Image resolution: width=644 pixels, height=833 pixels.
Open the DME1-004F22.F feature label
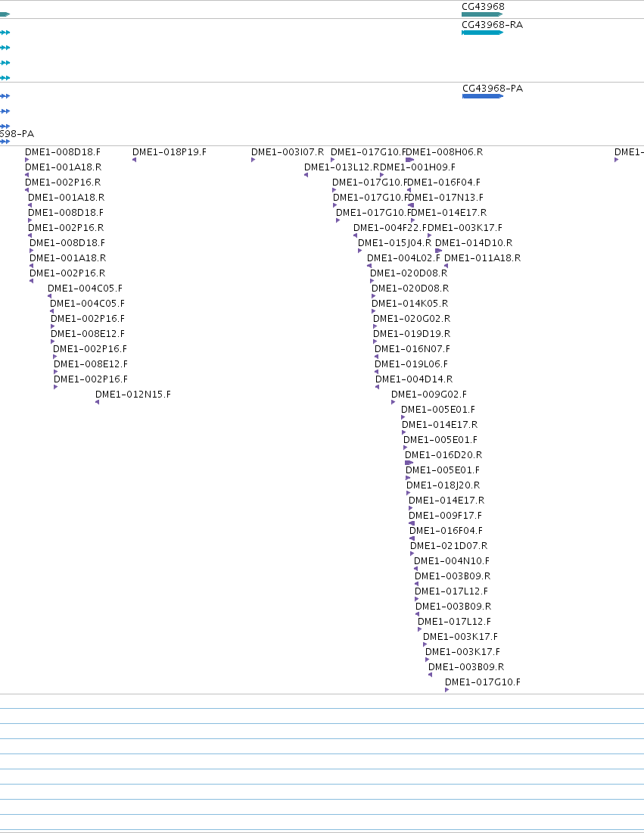pyautogui.click(x=390, y=228)
